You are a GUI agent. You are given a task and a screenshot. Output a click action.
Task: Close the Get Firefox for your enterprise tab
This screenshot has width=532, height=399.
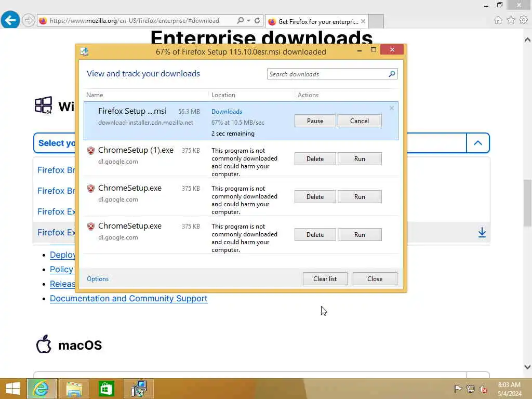pyautogui.click(x=363, y=21)
